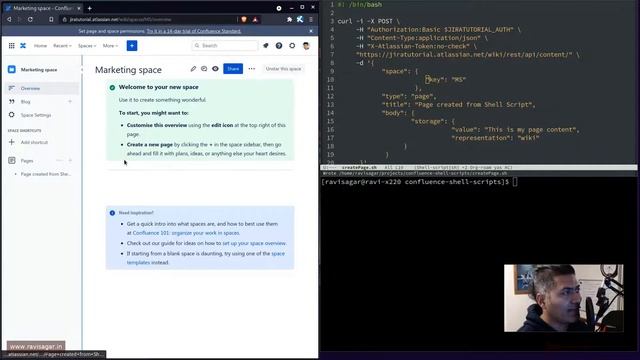
Task: Open the browser extensions puzzle icon
Action: (x=289, y=19)
